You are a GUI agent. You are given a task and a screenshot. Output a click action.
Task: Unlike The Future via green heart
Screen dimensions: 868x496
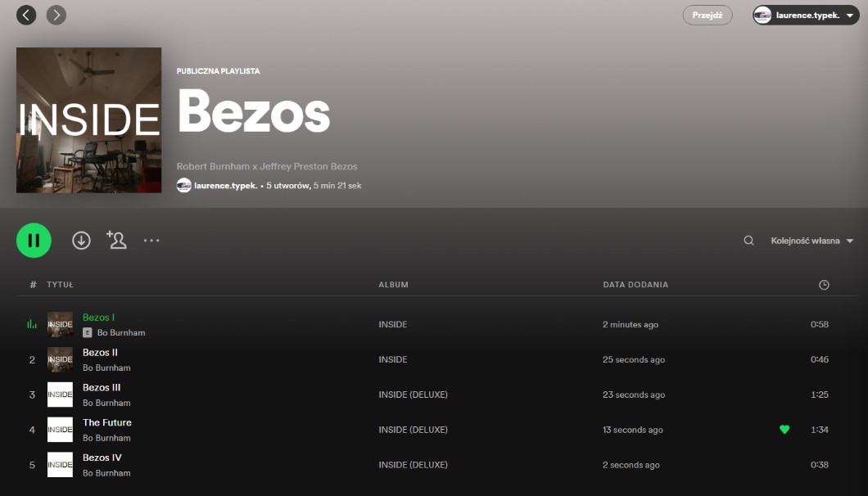(784, 430)
